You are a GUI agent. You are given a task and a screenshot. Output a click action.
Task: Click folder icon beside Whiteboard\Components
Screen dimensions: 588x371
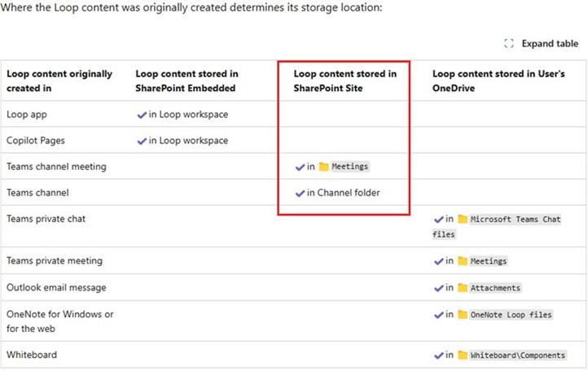click(463, 355)
